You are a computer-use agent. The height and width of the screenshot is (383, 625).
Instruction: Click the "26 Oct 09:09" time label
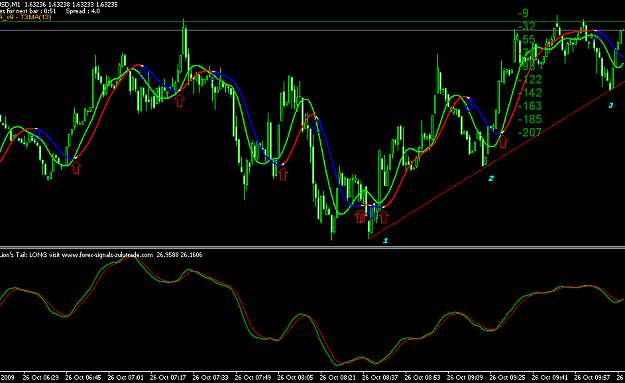(465, 377)
